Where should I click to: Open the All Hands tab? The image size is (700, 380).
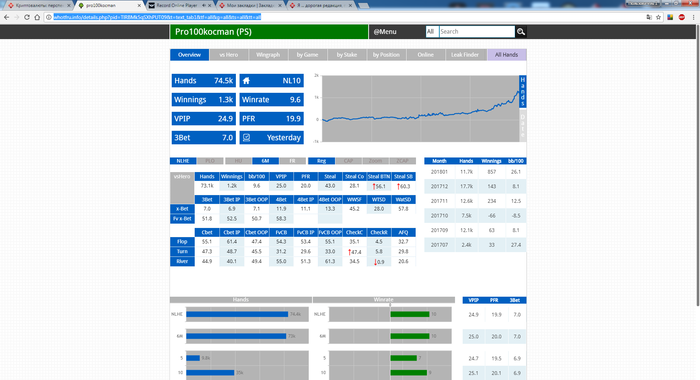point(506,55)
